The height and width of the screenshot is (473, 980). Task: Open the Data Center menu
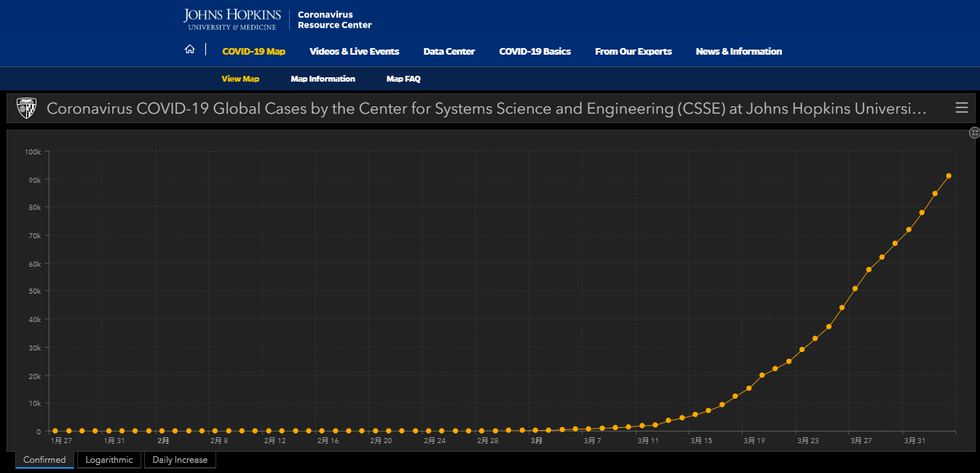tap(449, 51)
